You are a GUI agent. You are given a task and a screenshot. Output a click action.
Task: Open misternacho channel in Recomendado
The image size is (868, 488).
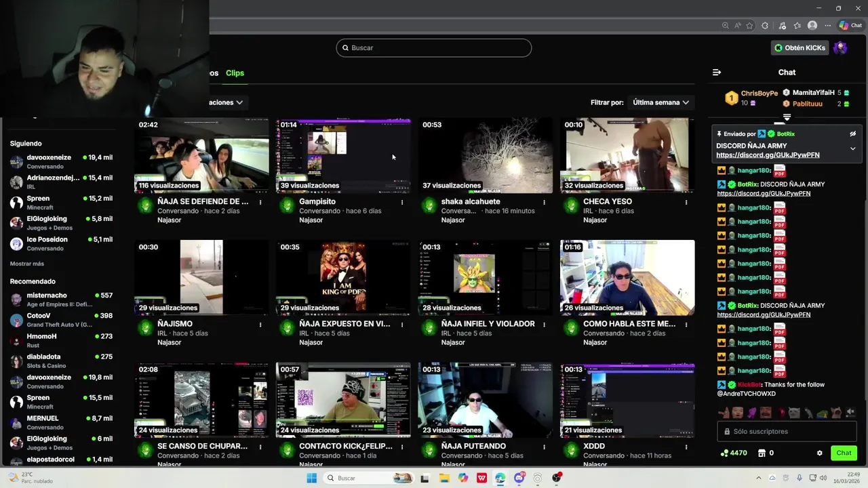(x=61, y=300)
